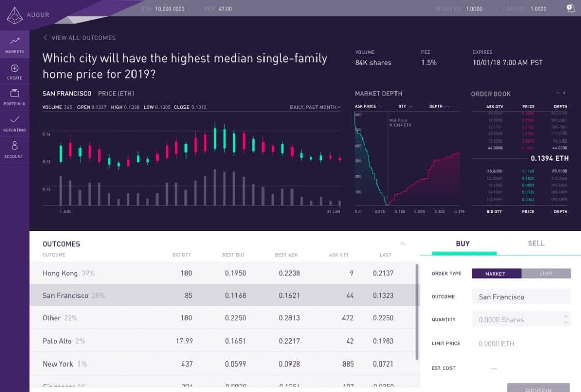Viewport: 581px width, 392px height.
Task: Open the Create market page
Action: click(14, 71)
